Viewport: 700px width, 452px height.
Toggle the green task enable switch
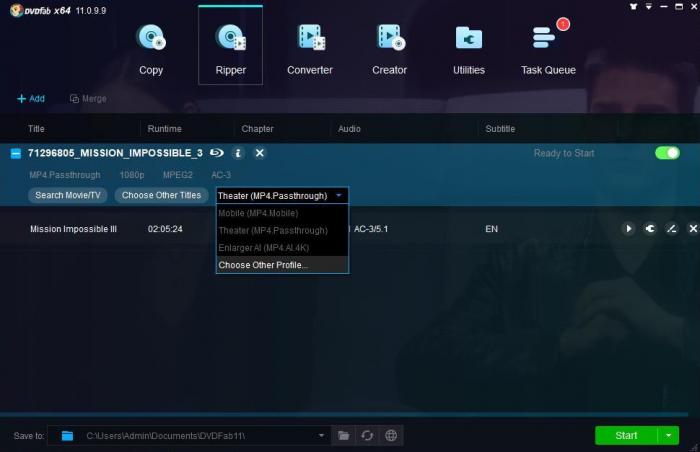[667, 153]
